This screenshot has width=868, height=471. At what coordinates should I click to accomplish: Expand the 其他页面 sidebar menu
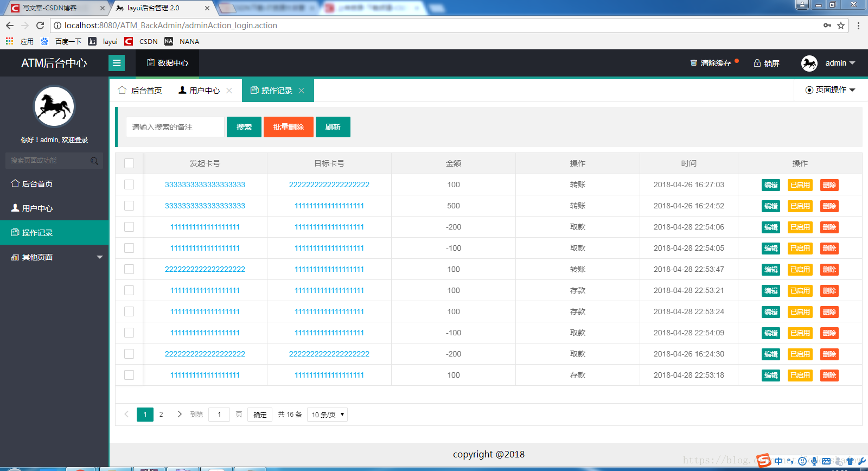pyautogui.click(x=54, y=257)
